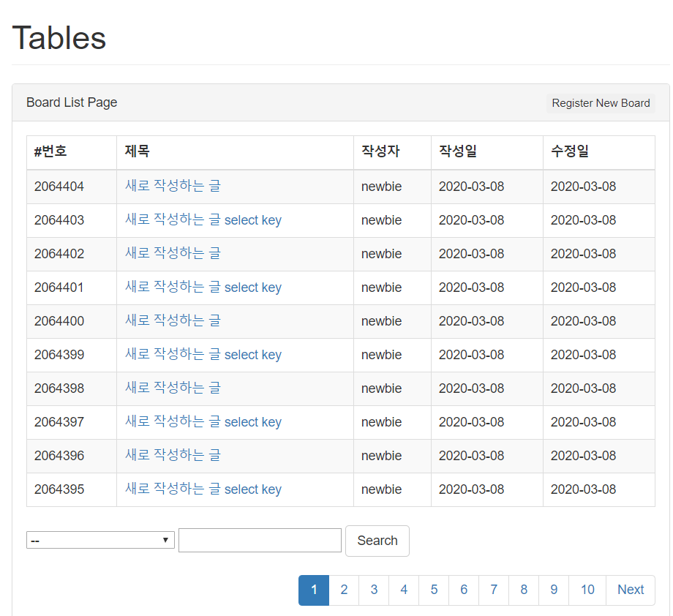Open post link in row 2064396
The image size is (673, 616).
173,456
